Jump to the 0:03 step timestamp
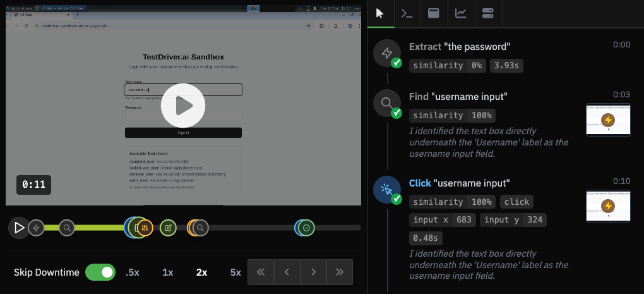 click(621, 95)
